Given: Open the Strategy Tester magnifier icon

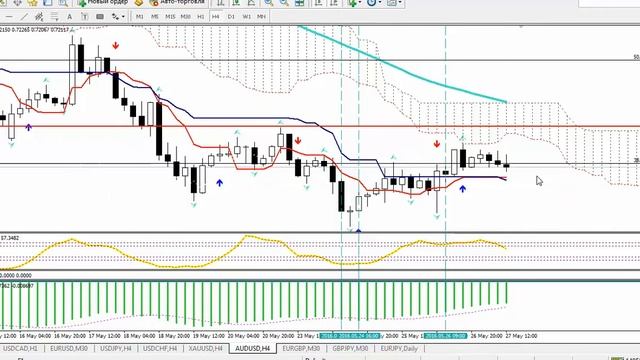Looking at the screenshot, I should coord(63,2).
